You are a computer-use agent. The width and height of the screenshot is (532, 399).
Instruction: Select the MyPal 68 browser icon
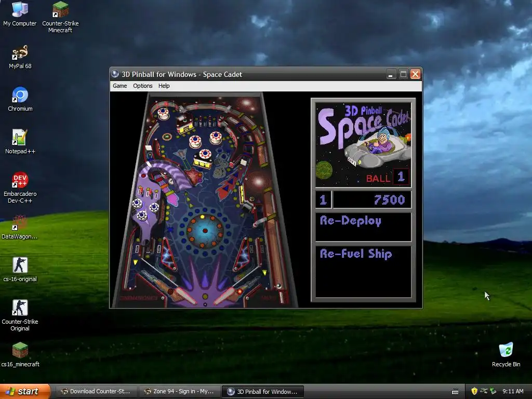point(20,57)
